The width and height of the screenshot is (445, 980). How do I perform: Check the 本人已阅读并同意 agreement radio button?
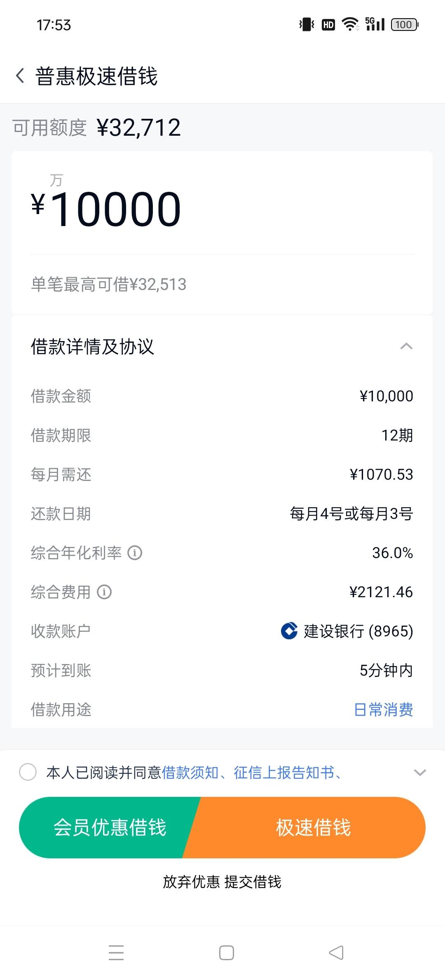pos(28,772)
